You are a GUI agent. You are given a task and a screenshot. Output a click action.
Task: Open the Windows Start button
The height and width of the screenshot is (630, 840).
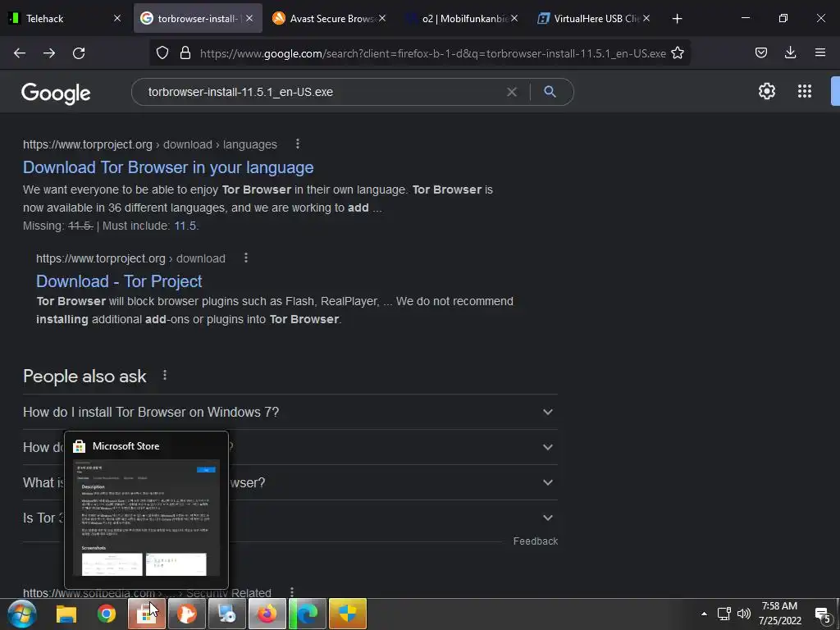point(22,614)
